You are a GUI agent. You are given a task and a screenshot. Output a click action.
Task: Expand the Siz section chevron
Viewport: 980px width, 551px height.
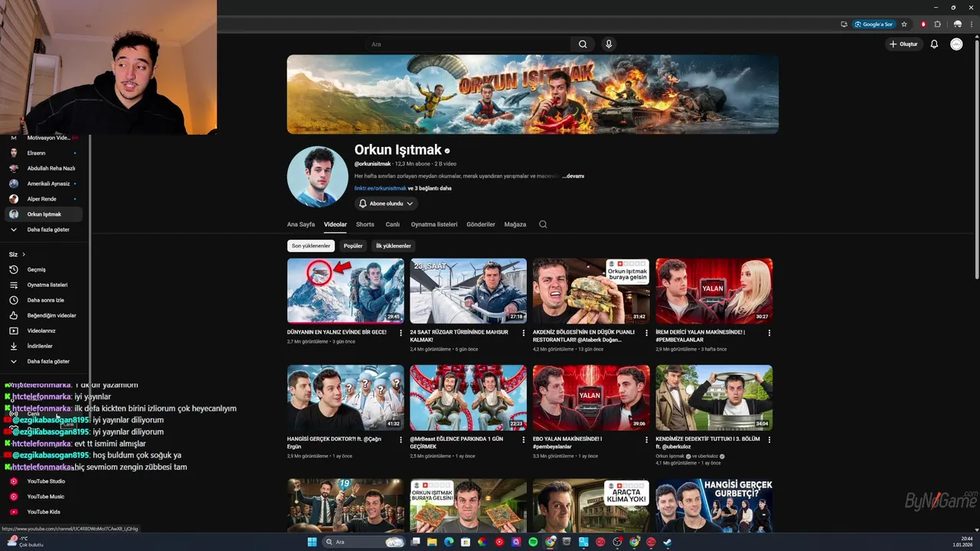[x=24, y=254]
